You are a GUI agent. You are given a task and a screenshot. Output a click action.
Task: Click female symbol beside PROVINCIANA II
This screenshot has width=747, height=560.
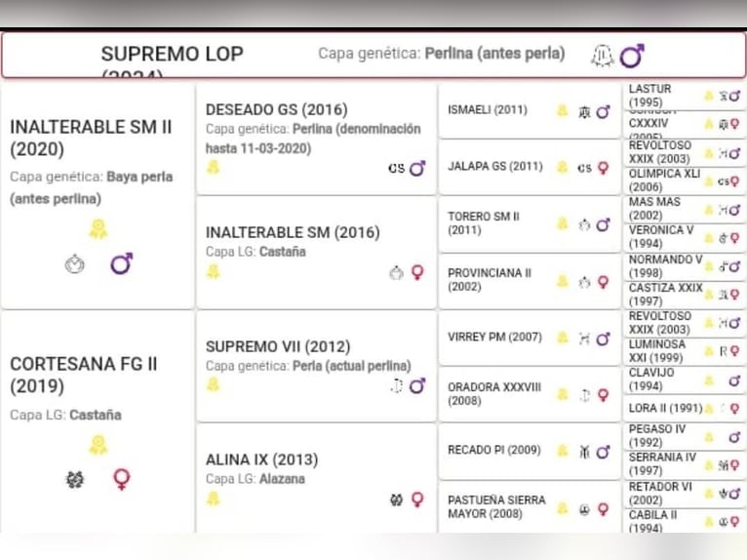coord(603,282)
